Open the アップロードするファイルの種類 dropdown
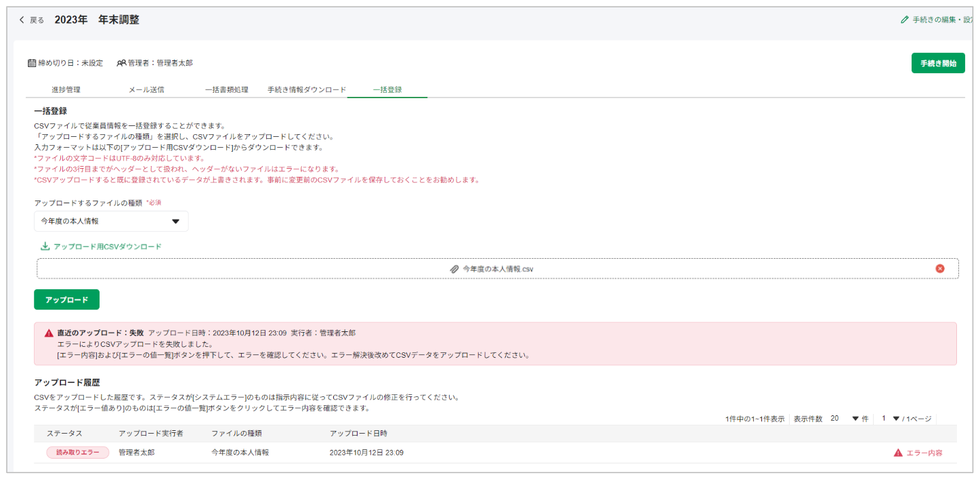The height and width of the screenshot is (479, 980). [x=111, y=221]
